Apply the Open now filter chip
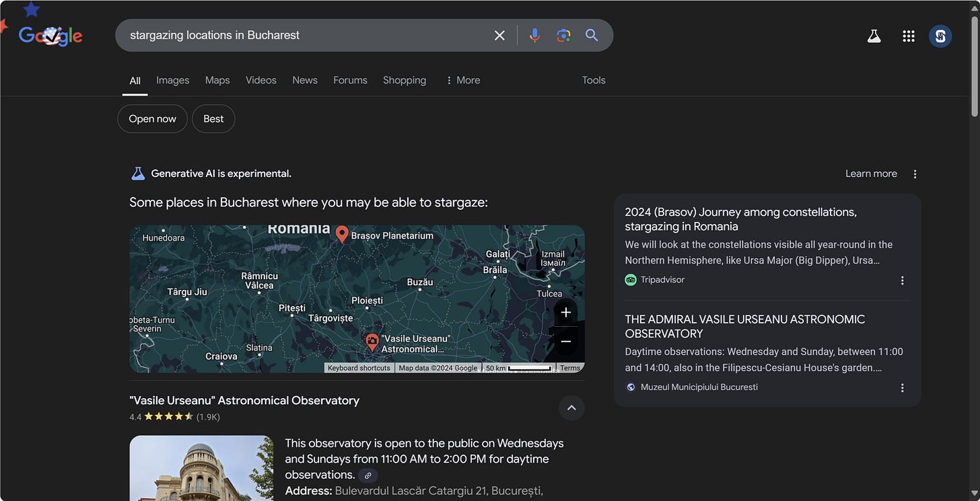980x501 pixels. (153, 119)
